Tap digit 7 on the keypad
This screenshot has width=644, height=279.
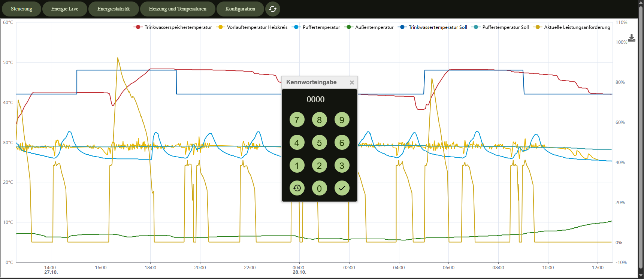tap(297, 120)
